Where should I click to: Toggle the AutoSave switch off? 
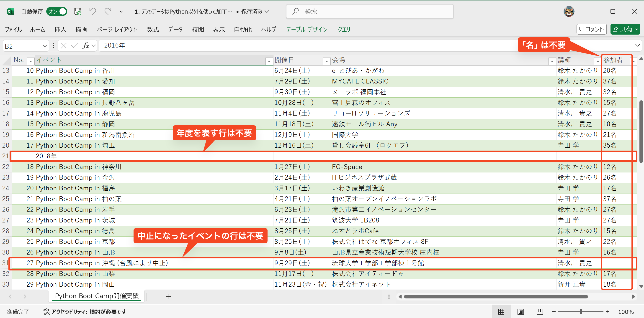57,11
